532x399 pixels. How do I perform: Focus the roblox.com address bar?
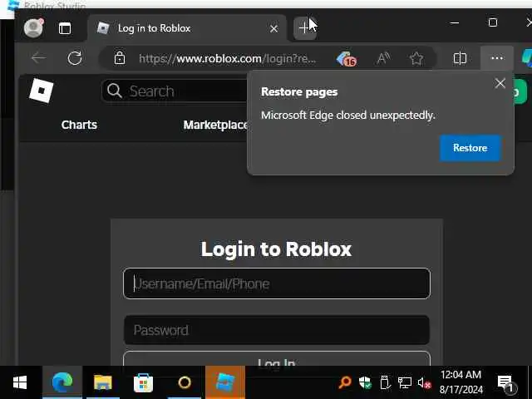pos(227,59)
